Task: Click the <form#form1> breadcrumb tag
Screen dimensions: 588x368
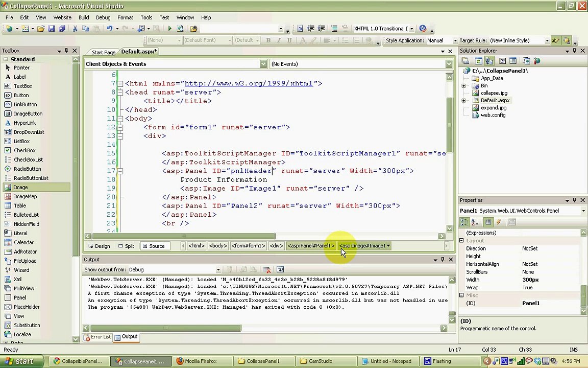Action: coord(249,246)
